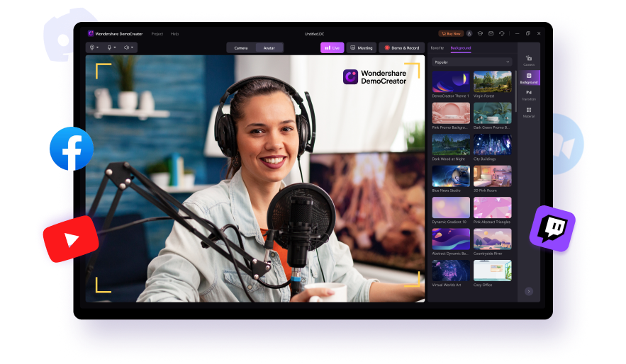Screen dimensions: 626x364
Task: Click the 'Virgin Forest' label text
Action: click(x=484, y=96)
